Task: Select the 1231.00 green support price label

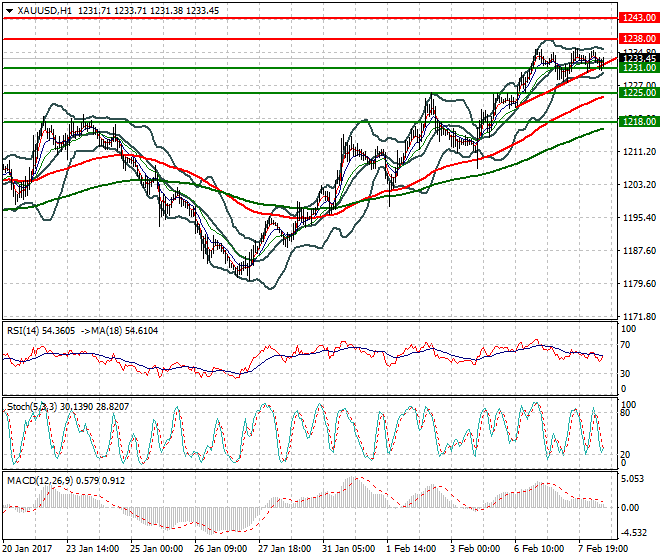Action: [639, 68]
